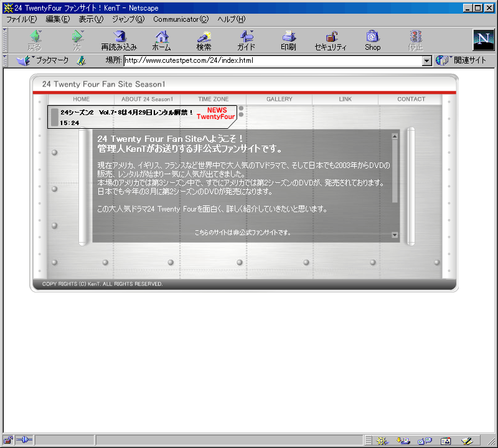498x448 pixels.
Task: Click the non-official fan site notice text
Action: (x=243, y=233)
